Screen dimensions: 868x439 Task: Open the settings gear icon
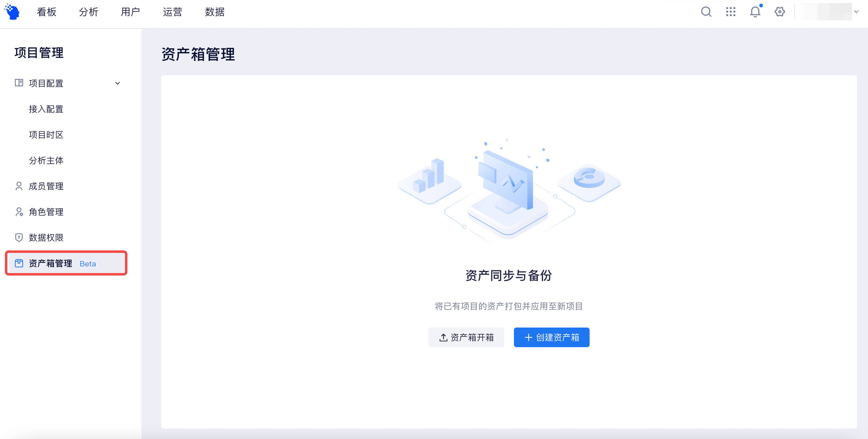[x=779, y=12]
